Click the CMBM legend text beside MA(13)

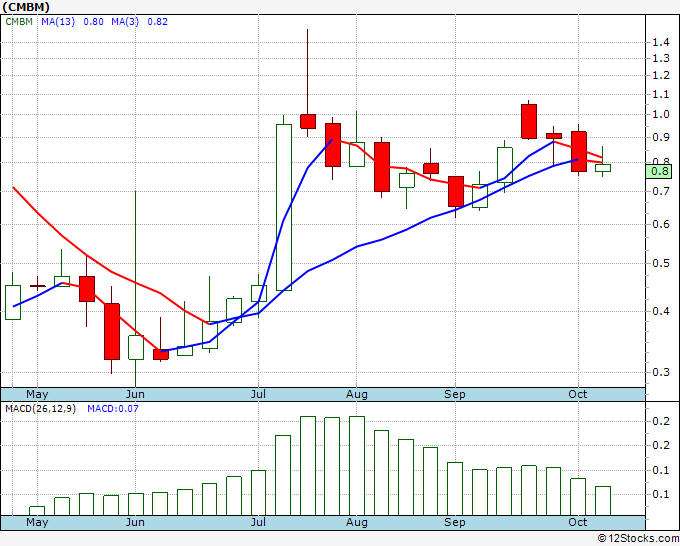click(20, 22)
